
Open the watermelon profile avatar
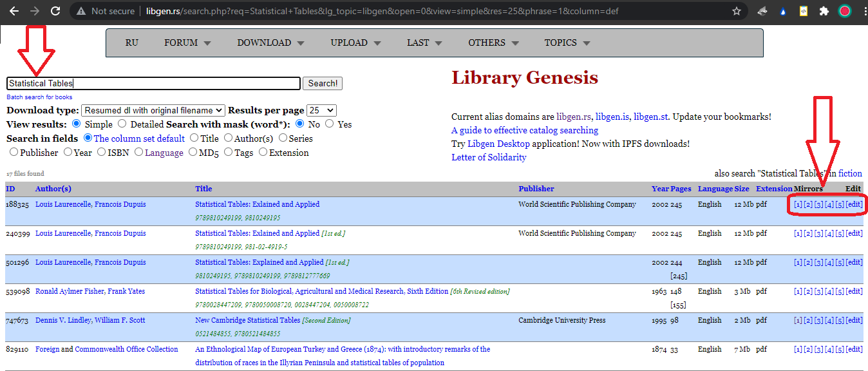point(844,11)
